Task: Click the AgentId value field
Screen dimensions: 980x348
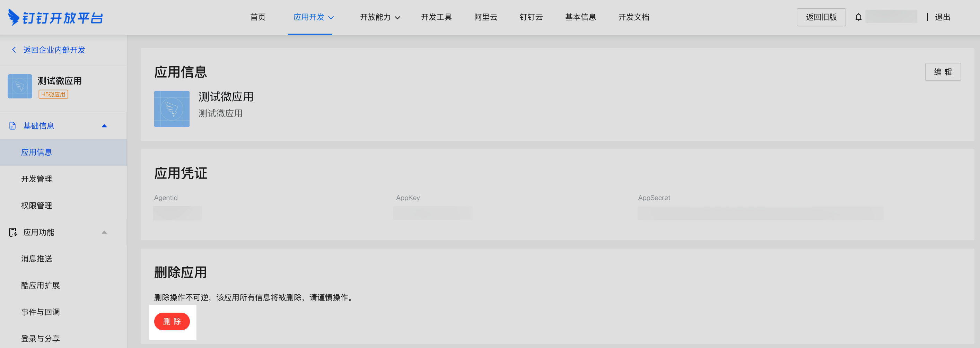Action: (177, 213)
